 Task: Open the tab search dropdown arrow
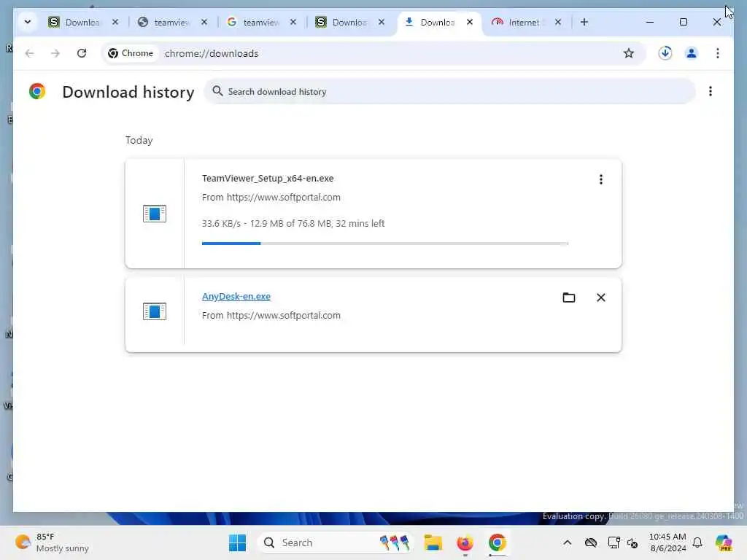pos(28,22)
